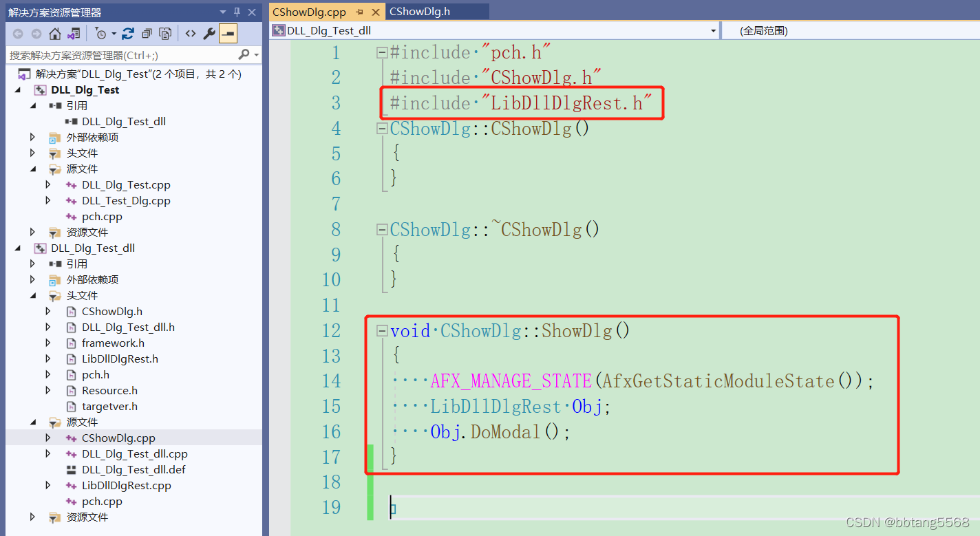The height and width of the screenshot is (536, 980).
Task: Click the Solution Explorer search field
Action: click(122, 55)
